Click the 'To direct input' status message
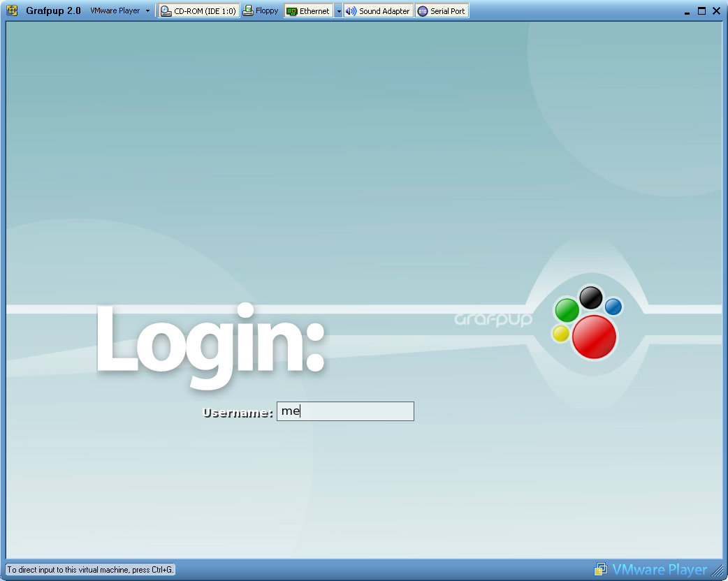The height and width of the screenshot is (581, 728). pos(91,569)
